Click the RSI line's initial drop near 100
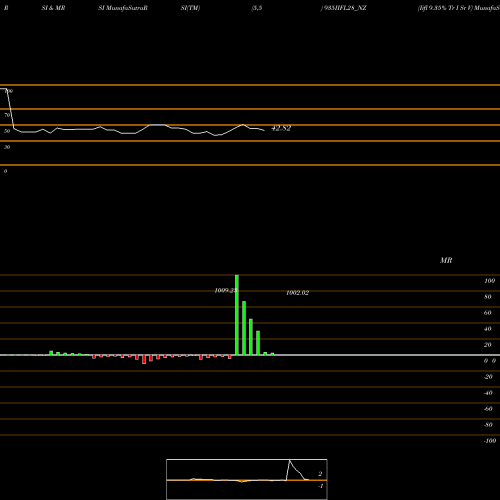 pos(10,108)
